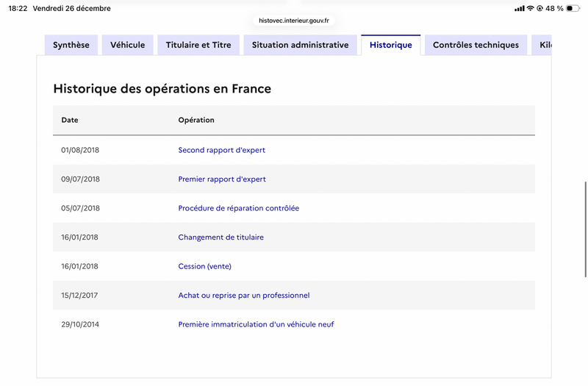Tap the orientation lock status icon
The image size is (588, 386).
pos(540,9)
